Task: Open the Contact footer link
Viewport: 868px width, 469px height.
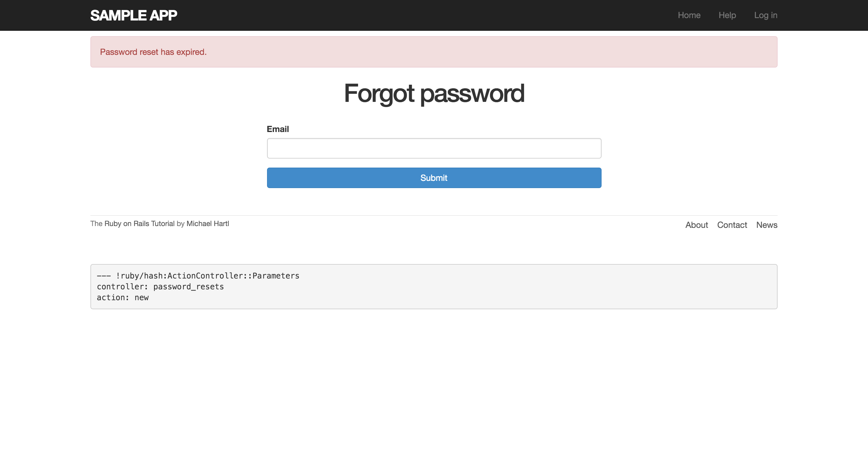Action: click(731, 225)
